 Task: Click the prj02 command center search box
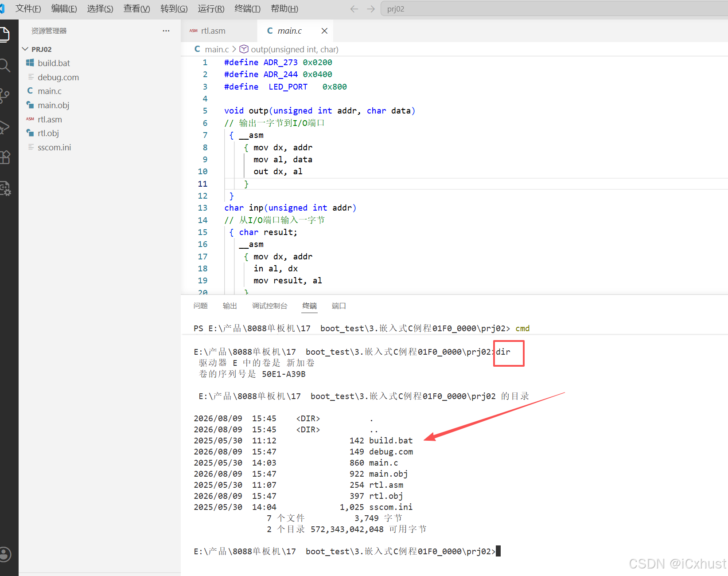(x=554, y=9)
